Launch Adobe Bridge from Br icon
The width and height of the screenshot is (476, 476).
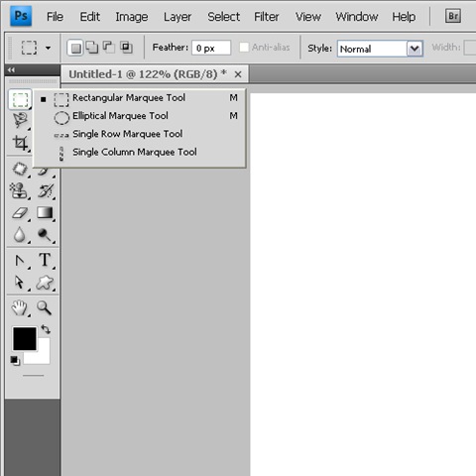tap(453, 16)
